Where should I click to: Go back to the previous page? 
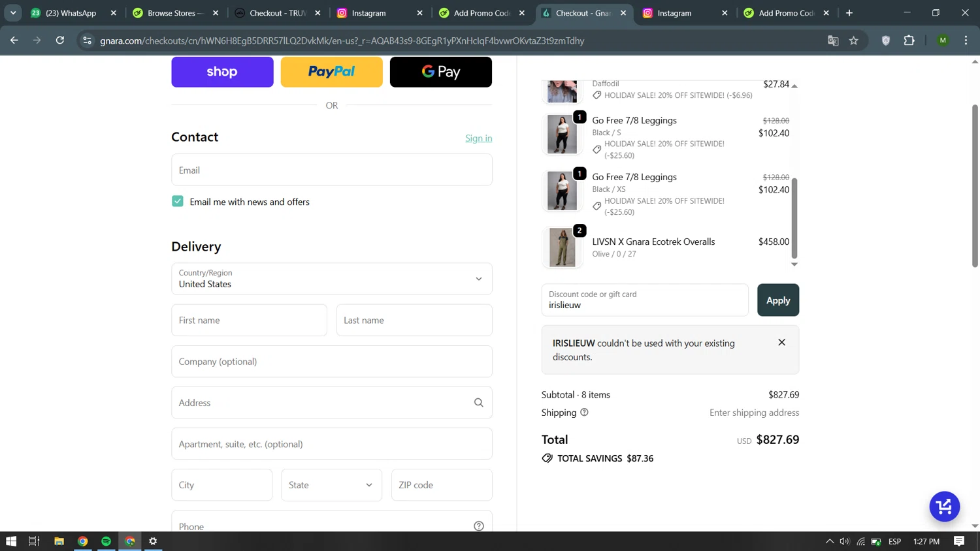(x=14, y=40)
